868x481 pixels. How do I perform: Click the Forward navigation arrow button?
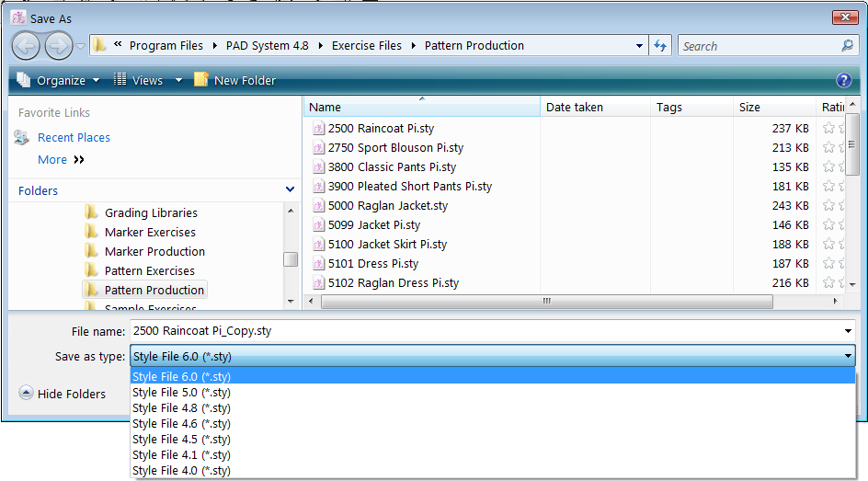[x=58, y=45]
